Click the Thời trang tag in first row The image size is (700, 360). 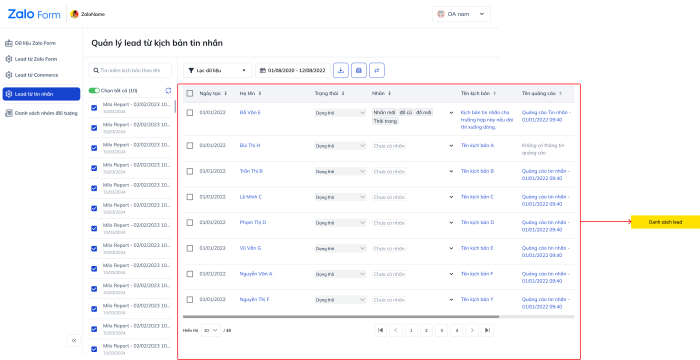(x=385, y=121)
